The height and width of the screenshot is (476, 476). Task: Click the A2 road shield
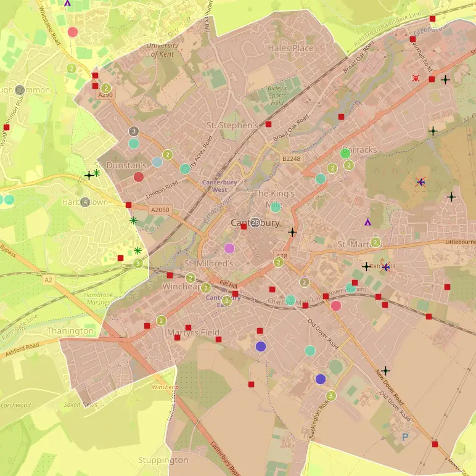(49, 279)
